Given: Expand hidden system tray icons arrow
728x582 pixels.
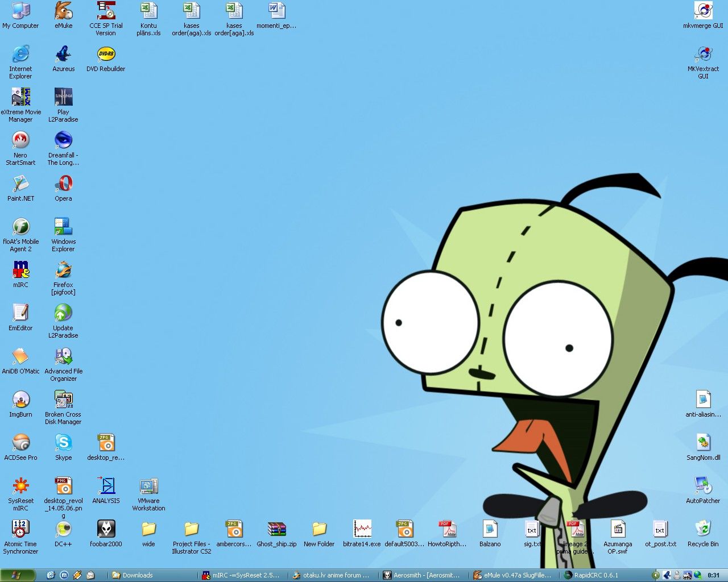Looking at the screenshot, I should tap(656, 575).
